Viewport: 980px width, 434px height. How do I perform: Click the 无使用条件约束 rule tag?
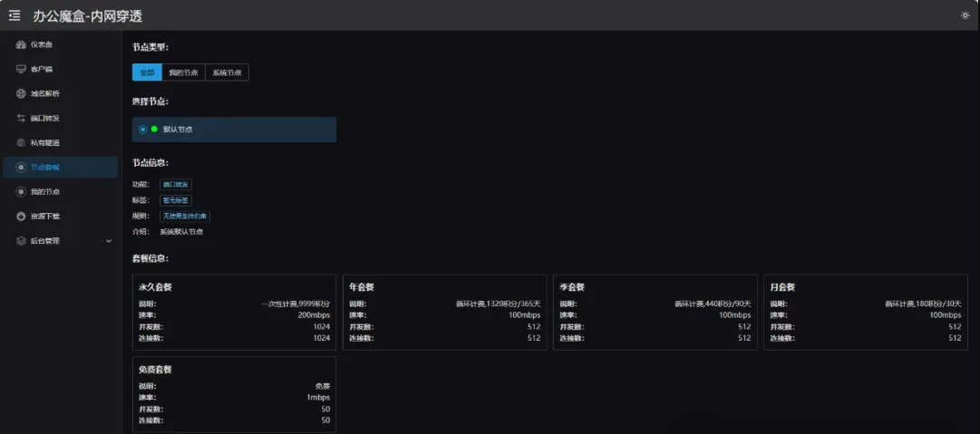(x=185, y=217)
